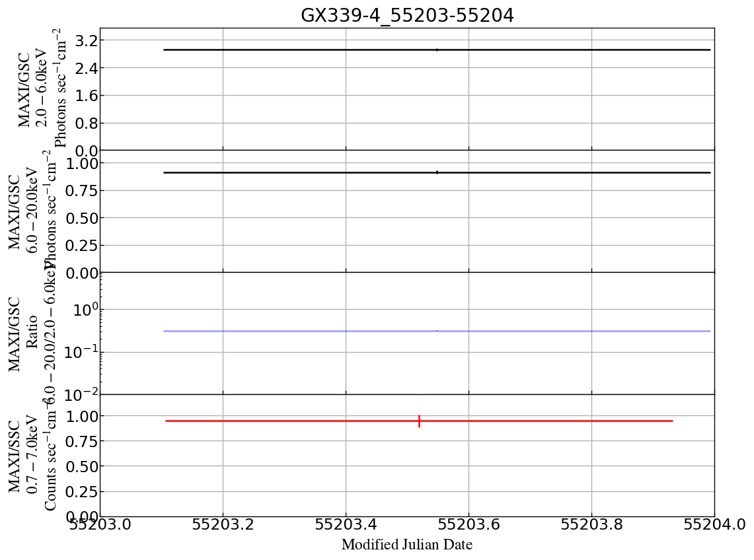Click the 55203.8 x-axis tick label
754x560 pixels.
click(591, 524)
